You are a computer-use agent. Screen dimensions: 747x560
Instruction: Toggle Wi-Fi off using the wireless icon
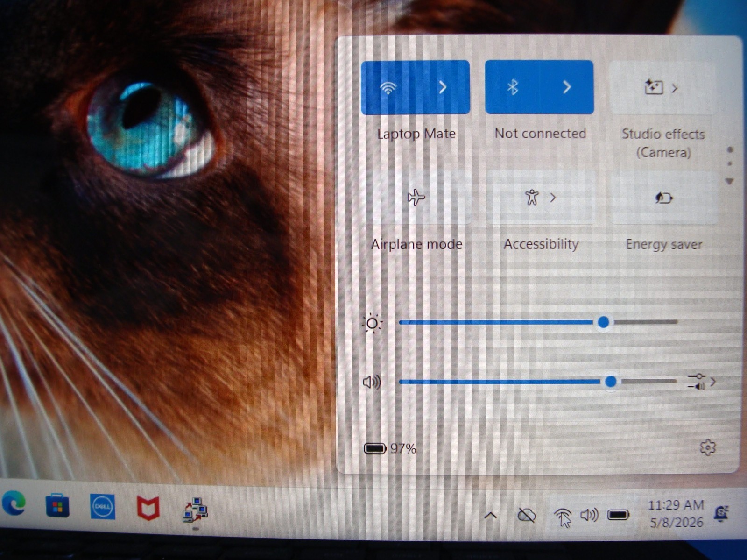click(388, 87)
